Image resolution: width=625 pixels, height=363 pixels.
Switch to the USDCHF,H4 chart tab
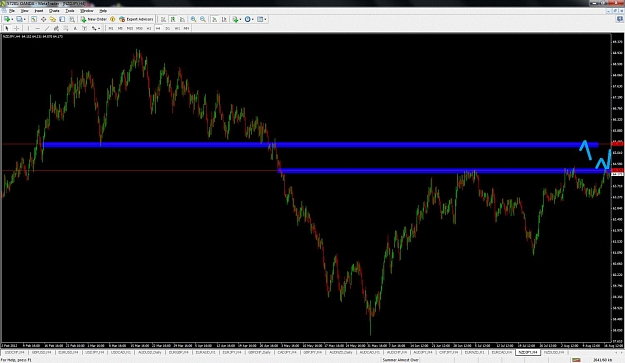tap(15, 352)
